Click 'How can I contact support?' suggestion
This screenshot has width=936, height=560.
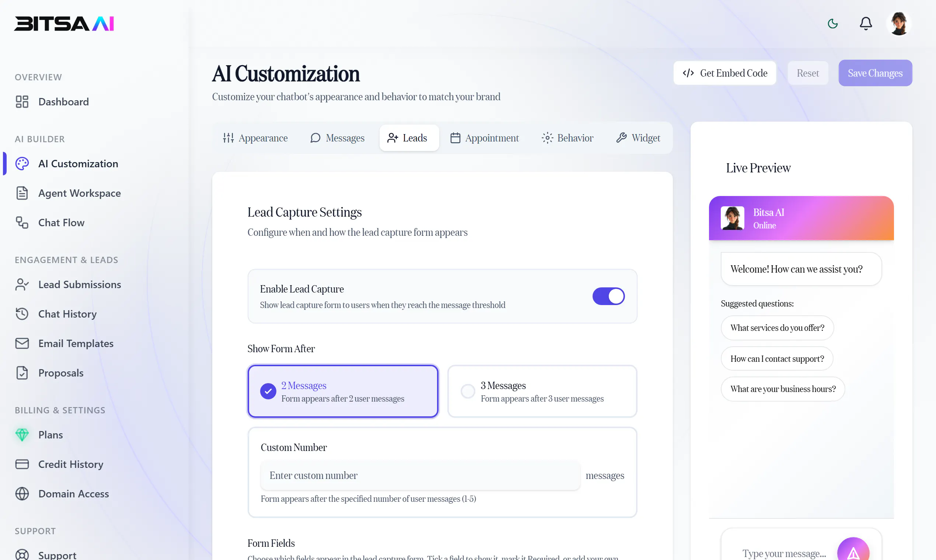tap(777, 358)
